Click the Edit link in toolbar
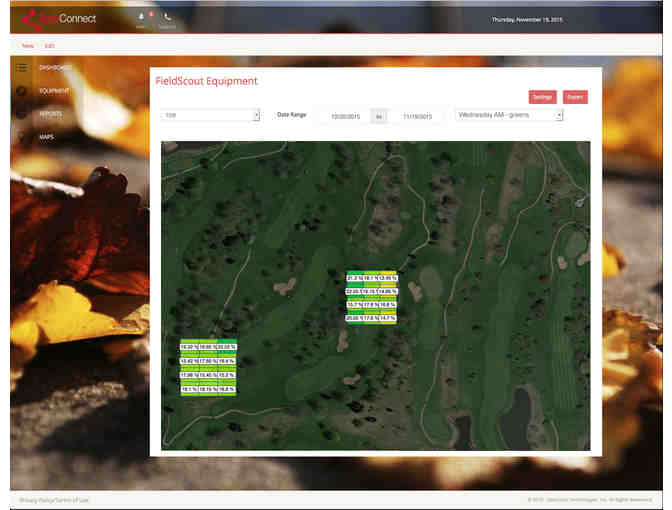The image size is (672, 510). pos(49,46)
